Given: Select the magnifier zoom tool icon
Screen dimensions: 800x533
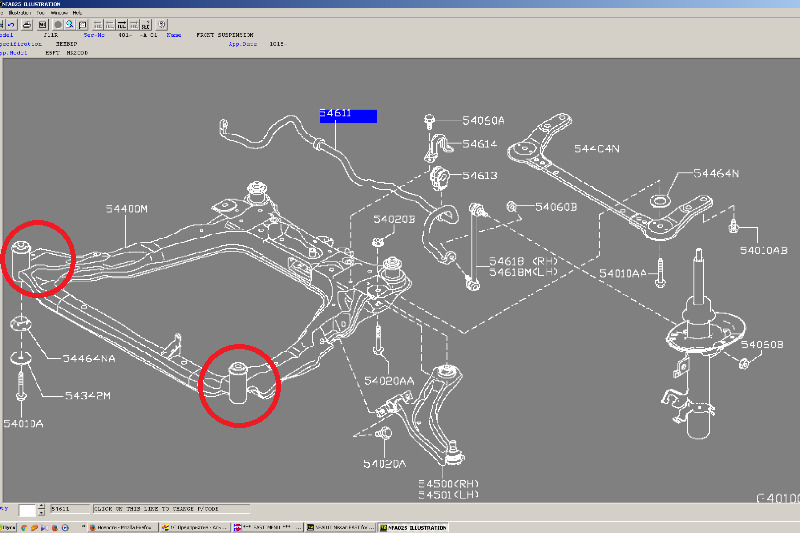Looking at the screenshot, I should [69, 24].
